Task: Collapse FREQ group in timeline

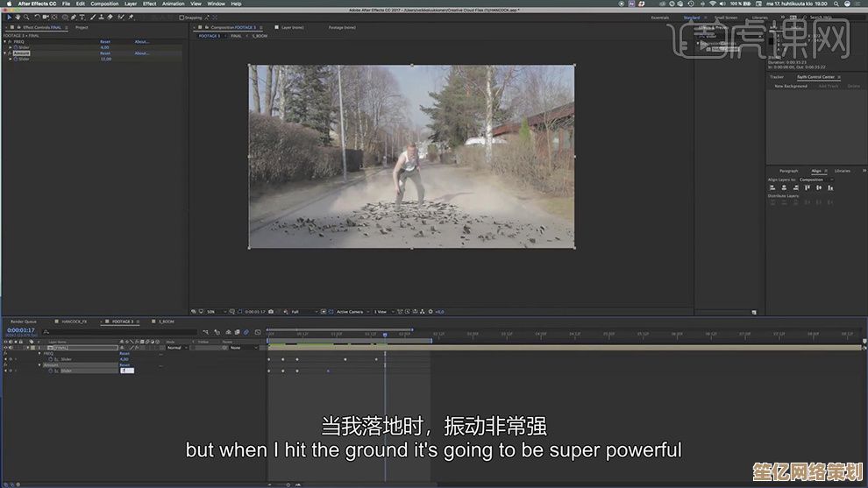Action: tap(39, 354)
